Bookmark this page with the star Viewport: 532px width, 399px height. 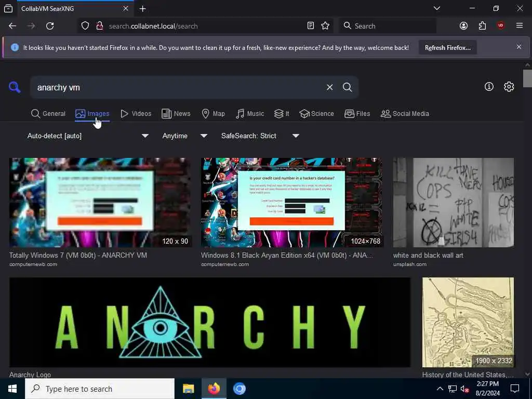(x=325, y=26)
